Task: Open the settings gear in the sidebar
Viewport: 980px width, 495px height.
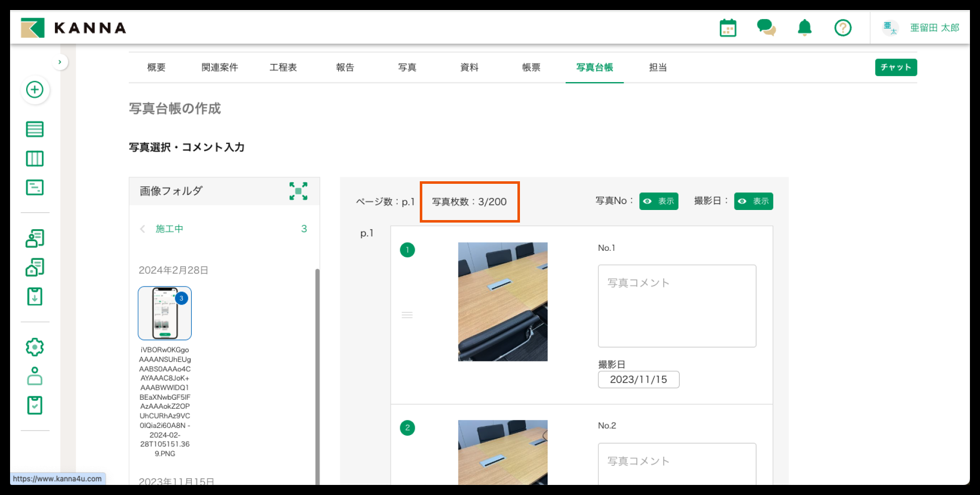Action: pos(35,347)
